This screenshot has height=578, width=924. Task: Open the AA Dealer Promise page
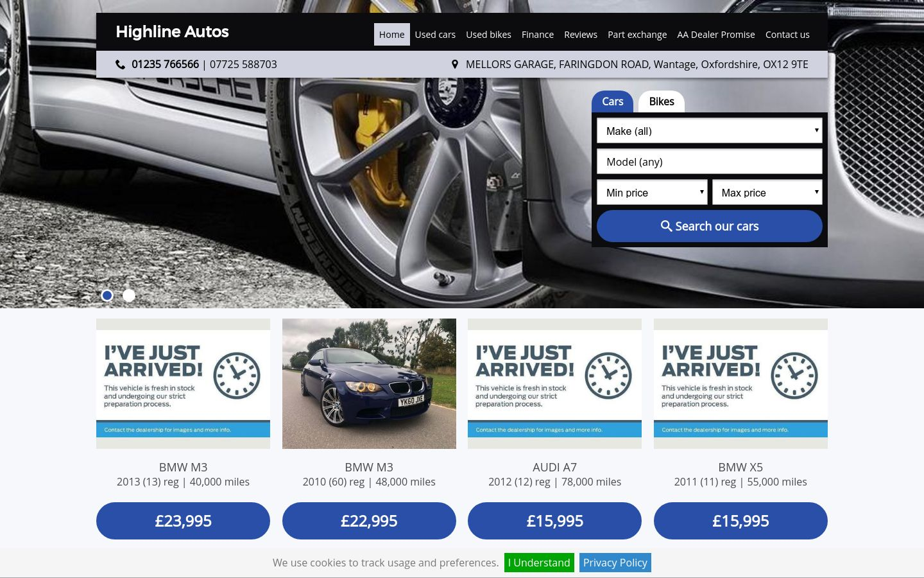coord(716,35)
